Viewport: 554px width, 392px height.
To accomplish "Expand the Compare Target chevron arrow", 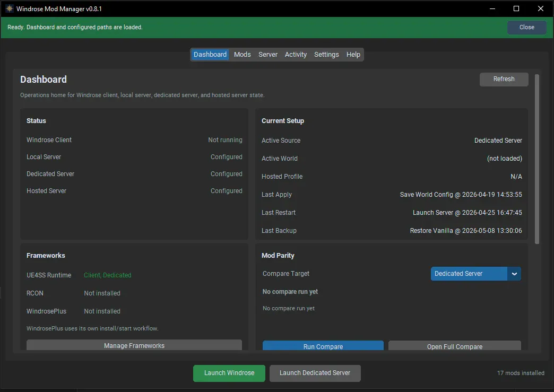I will [x=514, y=274].
